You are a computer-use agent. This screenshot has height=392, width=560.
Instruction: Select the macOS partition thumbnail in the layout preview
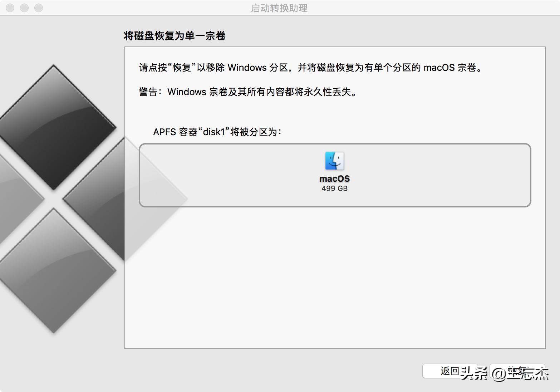coord(334,170)
